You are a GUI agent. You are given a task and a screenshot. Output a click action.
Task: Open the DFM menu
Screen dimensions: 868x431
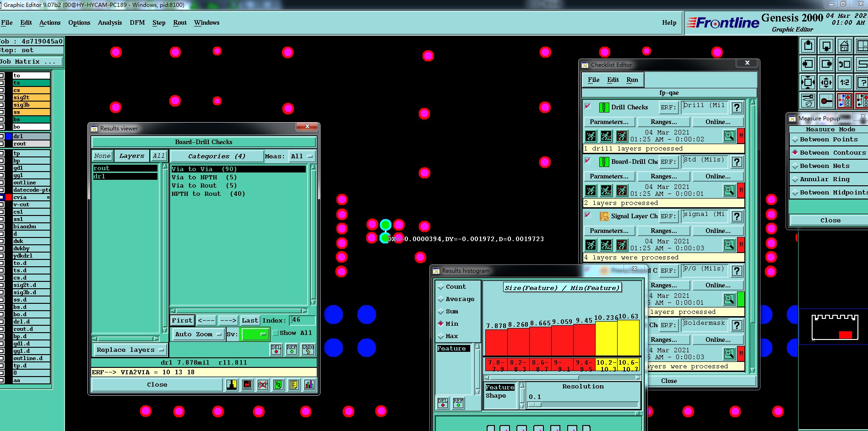[137, 22]
